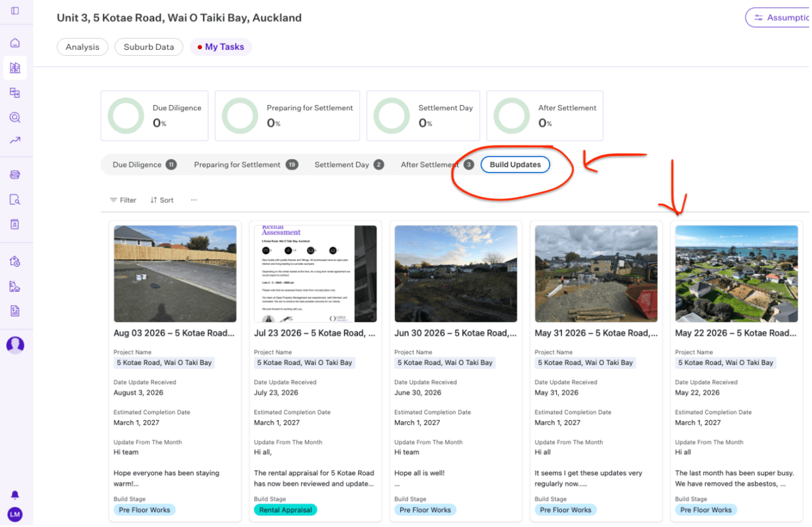Select the My Tasks tab
The width and height of the screenshot is (812, 527).
(222, 47)
